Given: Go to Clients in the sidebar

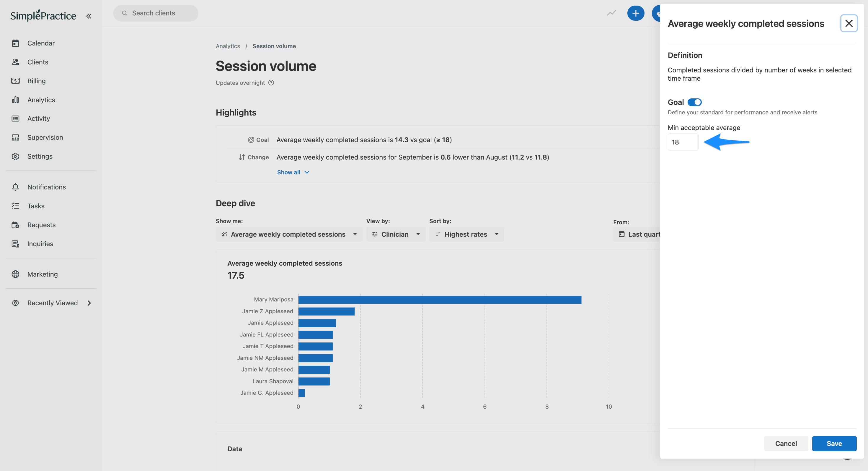Looking at the screenshot, I should (x=38, y=62).
